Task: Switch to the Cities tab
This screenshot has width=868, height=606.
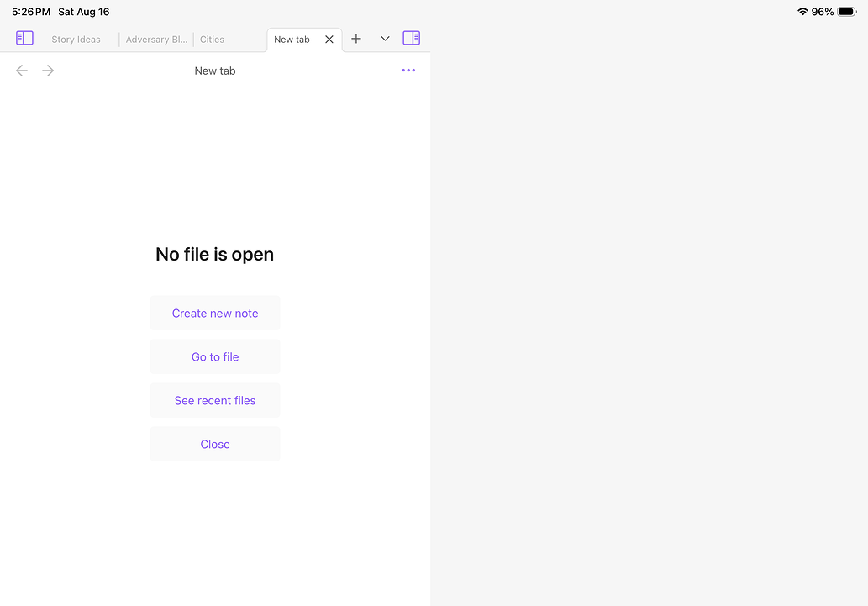Action: (x=212, y=39)
